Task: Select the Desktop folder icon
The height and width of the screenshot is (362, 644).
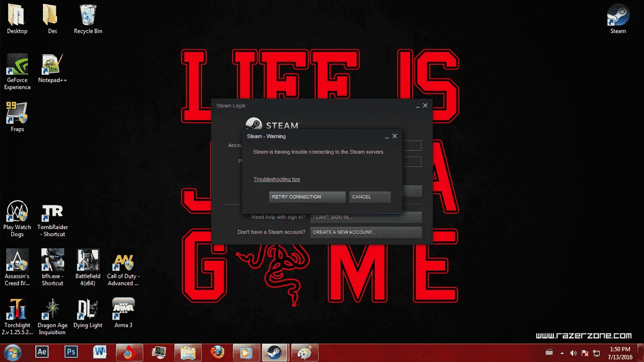Action: tap(17, 19)
